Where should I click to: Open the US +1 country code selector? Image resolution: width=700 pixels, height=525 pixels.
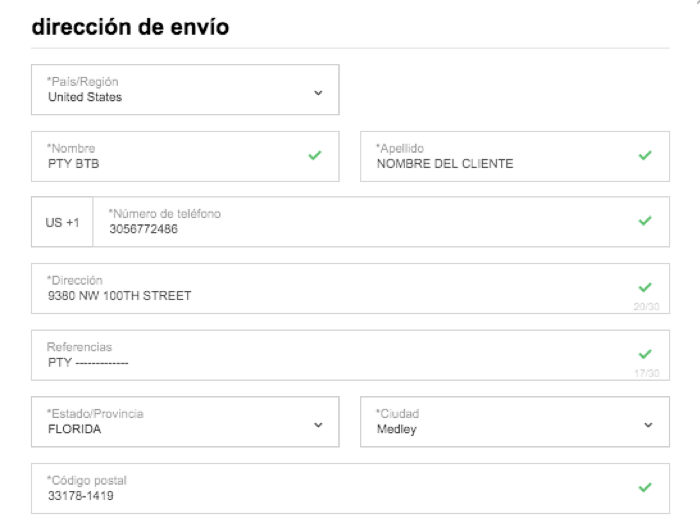(62, 222)
